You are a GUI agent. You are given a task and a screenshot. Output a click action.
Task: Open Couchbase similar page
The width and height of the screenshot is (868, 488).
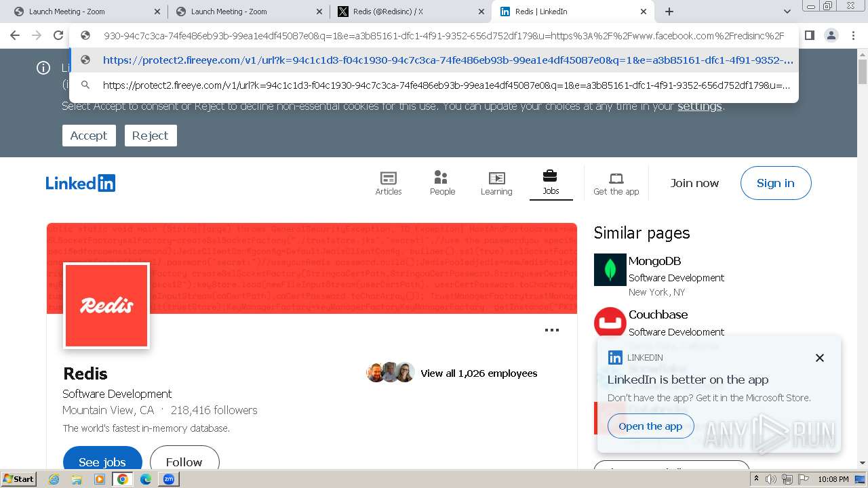pos(658,314)
